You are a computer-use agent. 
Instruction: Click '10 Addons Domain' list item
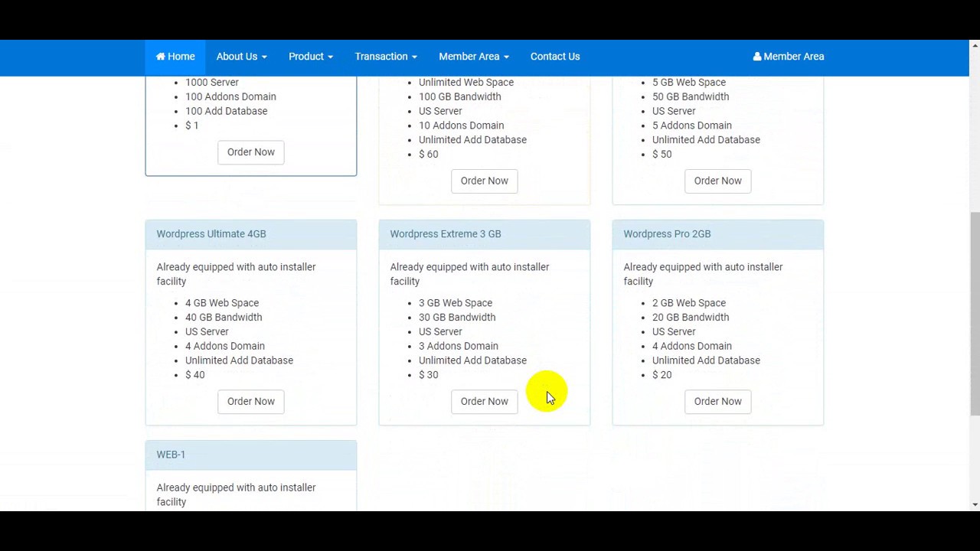click(461, 126)
